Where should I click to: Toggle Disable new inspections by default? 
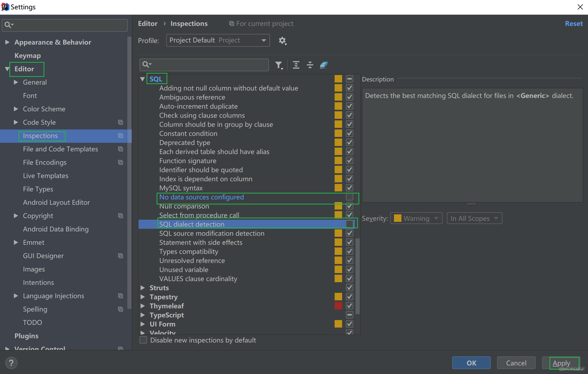[x=143, y=340]
